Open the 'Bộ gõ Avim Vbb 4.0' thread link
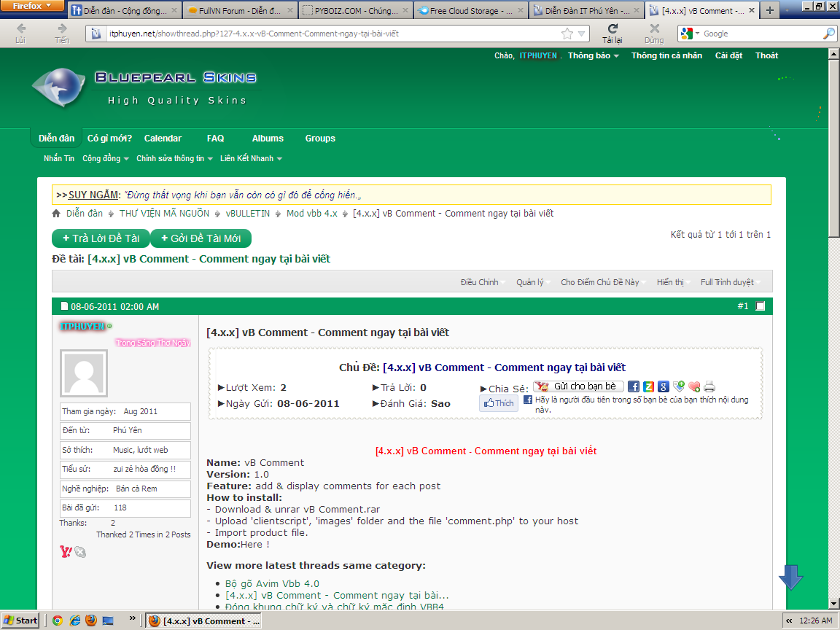Screen dimensions: 840x630 click(x=272, y=583)
